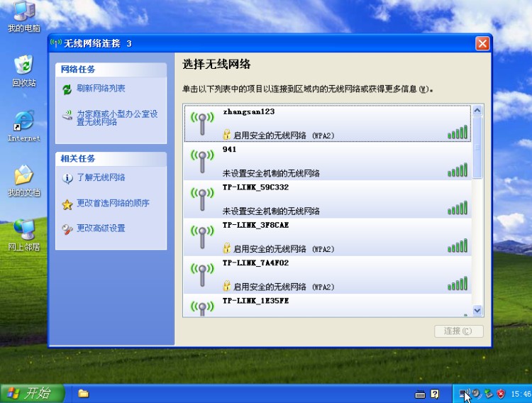The image size is (532, 403).
Task: Select the TP-LINK_7A4F02 network entry
Action: pos(326,275)
